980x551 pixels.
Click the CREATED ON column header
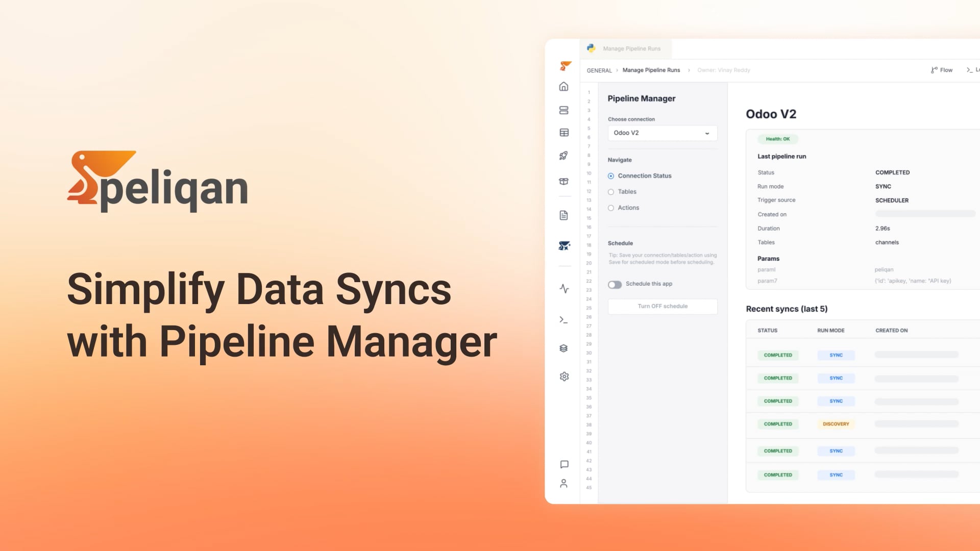coord(891,331)
